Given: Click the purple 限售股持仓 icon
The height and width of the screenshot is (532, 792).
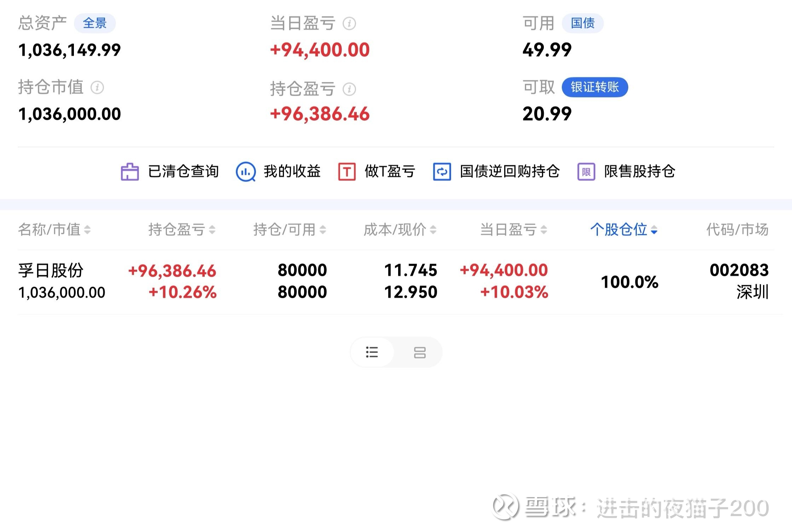Looking at the screenshot, I should tap(586, 172).
